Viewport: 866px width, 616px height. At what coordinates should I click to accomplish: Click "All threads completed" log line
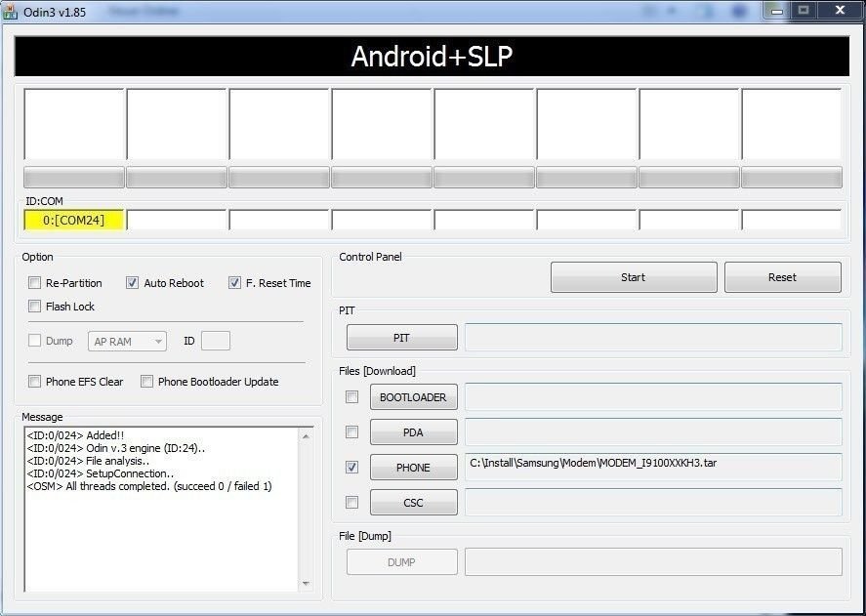(149, 486)
